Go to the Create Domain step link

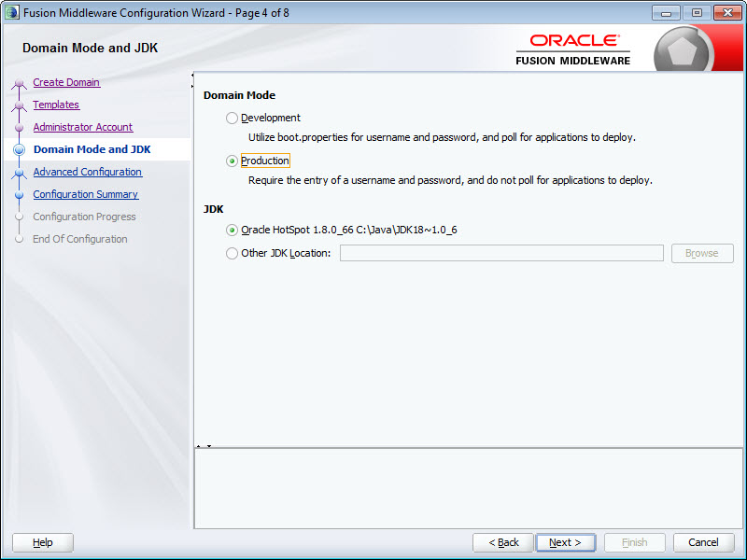(x=66, y=82)
